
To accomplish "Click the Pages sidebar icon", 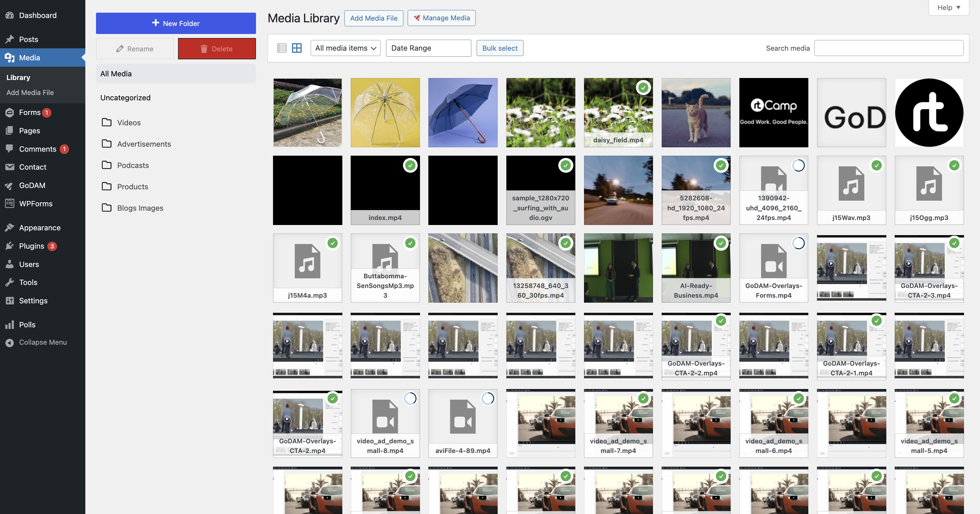I will coord(10,130).
